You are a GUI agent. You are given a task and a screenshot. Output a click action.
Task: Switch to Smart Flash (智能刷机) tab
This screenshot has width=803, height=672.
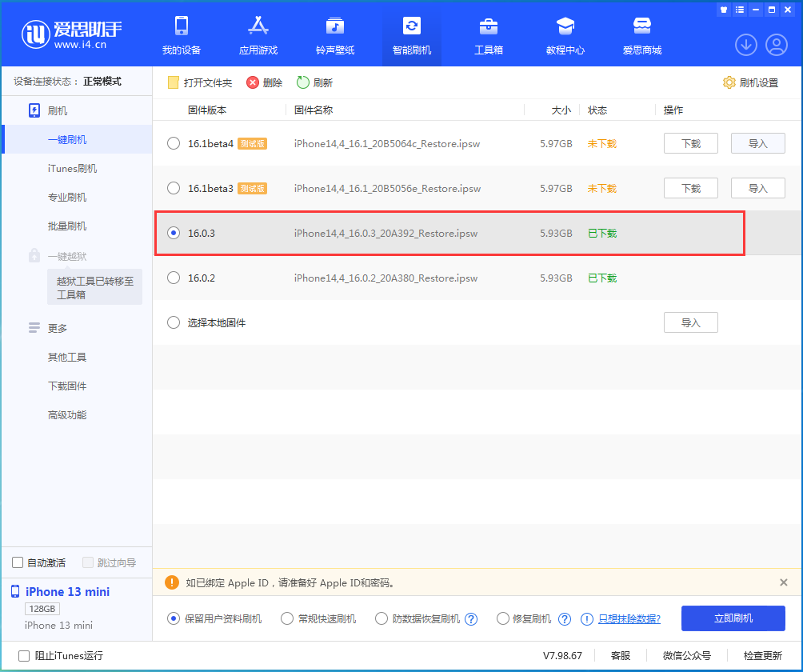pos(412,35)
